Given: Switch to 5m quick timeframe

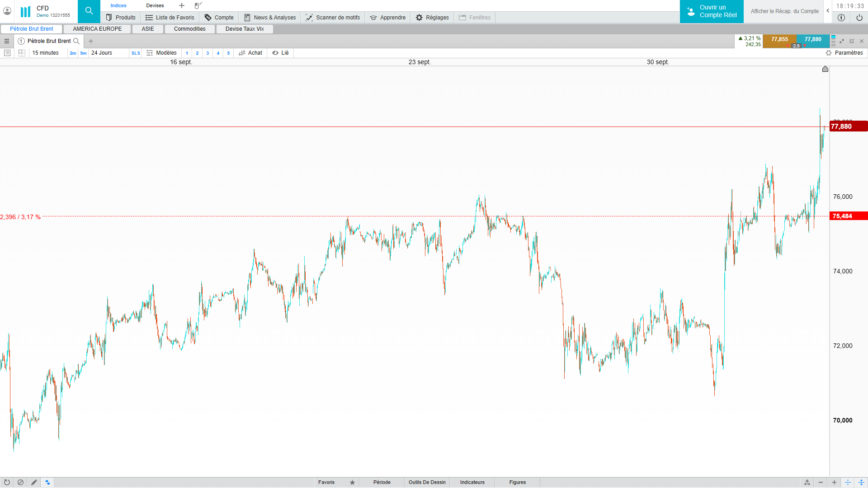Looking at the screenshot, I should pyautogui.click(x=83, y=53).
